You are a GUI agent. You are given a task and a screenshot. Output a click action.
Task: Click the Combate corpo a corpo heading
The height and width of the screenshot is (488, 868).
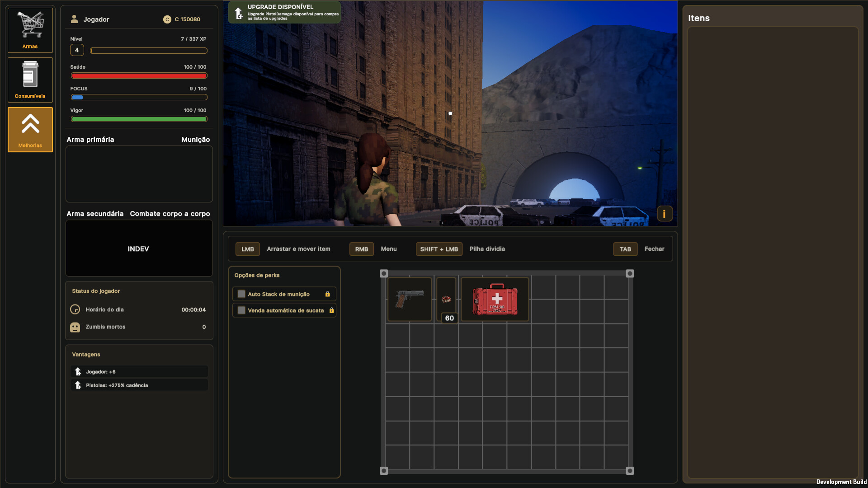(170, 214)
